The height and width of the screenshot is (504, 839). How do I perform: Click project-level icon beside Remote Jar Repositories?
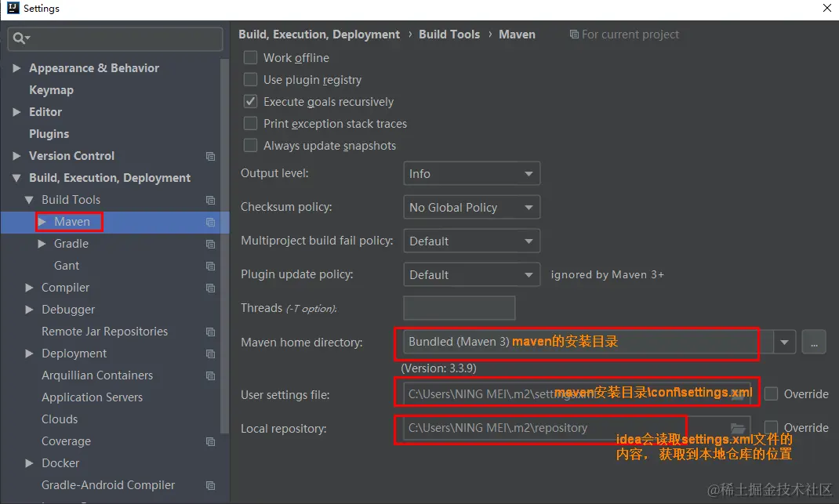210,332
